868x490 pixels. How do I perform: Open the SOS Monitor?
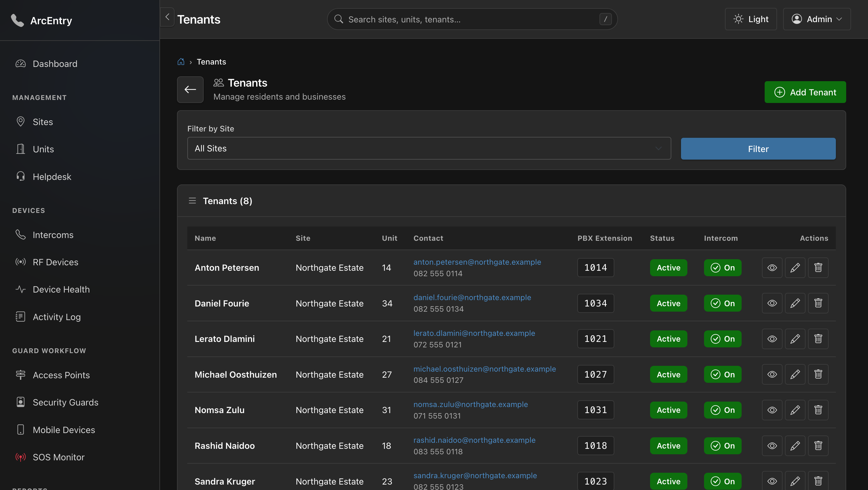pyautogui.click(x=79, y=457)
